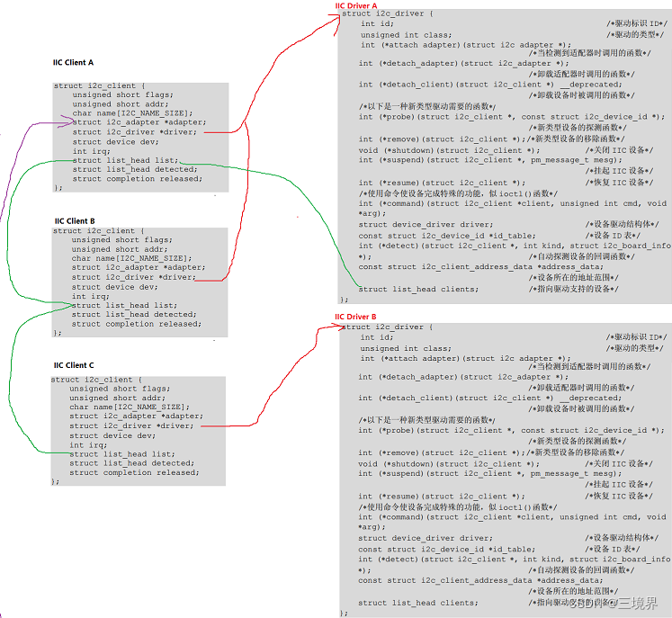
Task: Click the "(*probe)" line in IIC Driver B
Action: tap(511, 430)
